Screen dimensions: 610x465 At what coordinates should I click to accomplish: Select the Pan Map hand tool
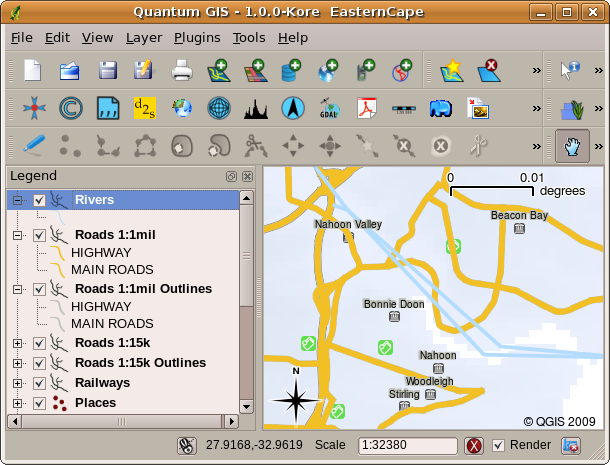tap(572, 146)
